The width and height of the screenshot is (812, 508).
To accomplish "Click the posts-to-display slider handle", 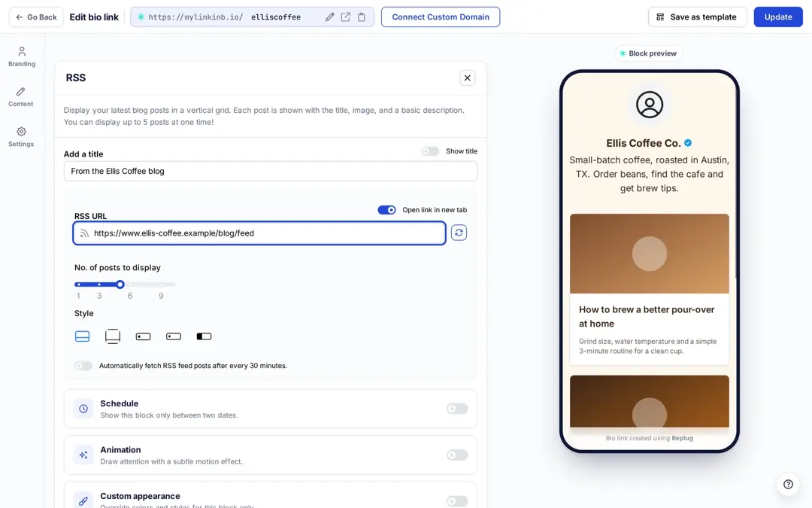I will (120, 284).
